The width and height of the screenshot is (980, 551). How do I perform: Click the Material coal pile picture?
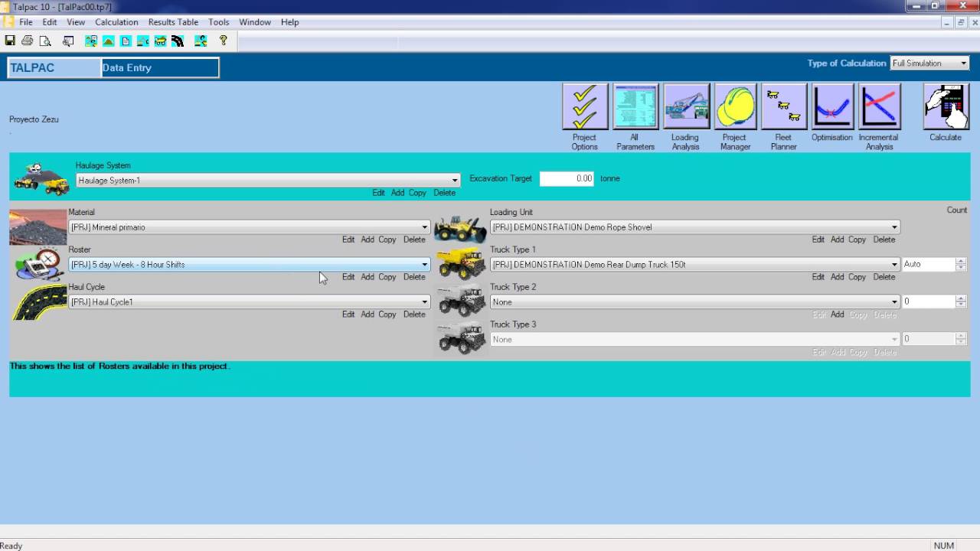(x=38, y=227)
